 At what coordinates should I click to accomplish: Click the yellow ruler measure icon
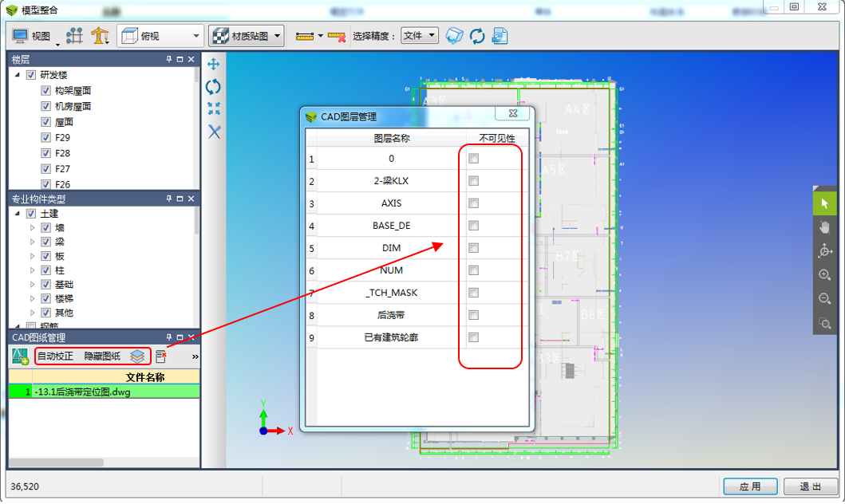coord(305,36)
